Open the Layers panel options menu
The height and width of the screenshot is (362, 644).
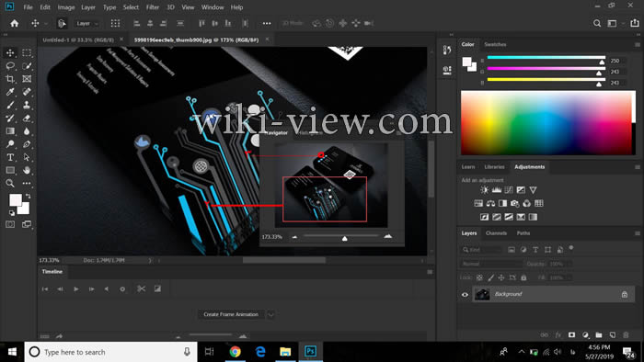click(638, 233)
